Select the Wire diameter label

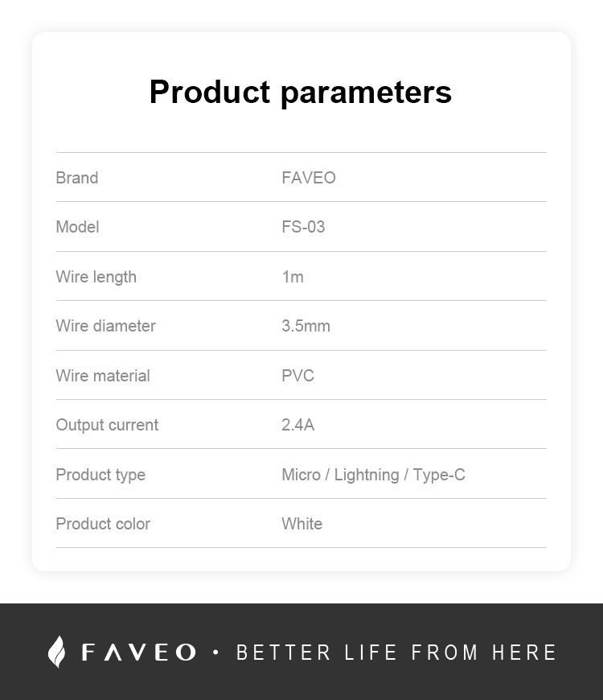point(105,326)
